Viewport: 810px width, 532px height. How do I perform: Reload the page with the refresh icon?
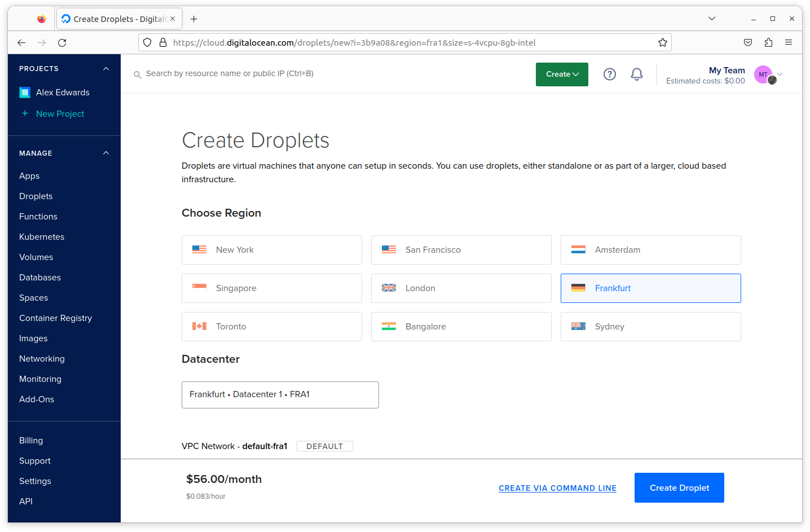tap(62, 43)
